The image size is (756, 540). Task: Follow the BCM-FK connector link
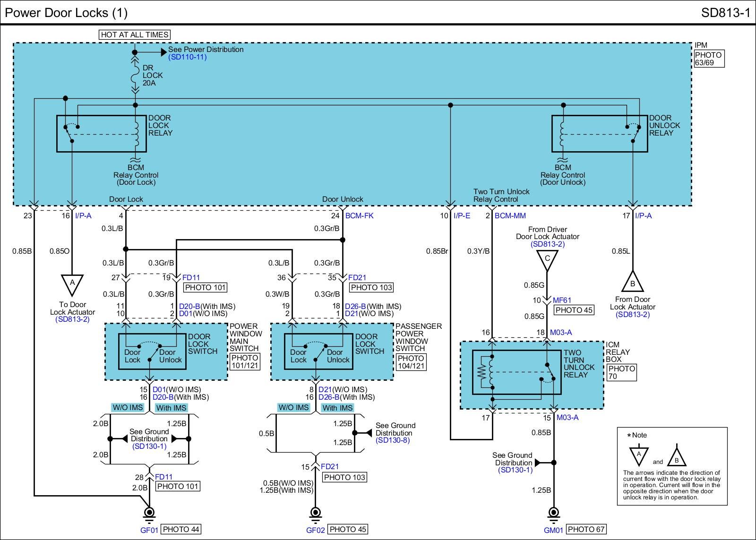click(x=359, y=216)
